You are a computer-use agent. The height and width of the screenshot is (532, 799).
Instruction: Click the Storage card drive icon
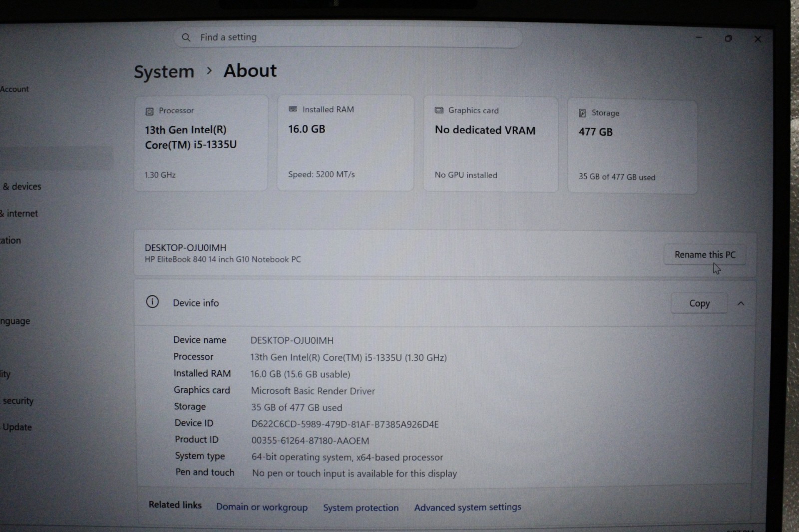tap(582, 113)
